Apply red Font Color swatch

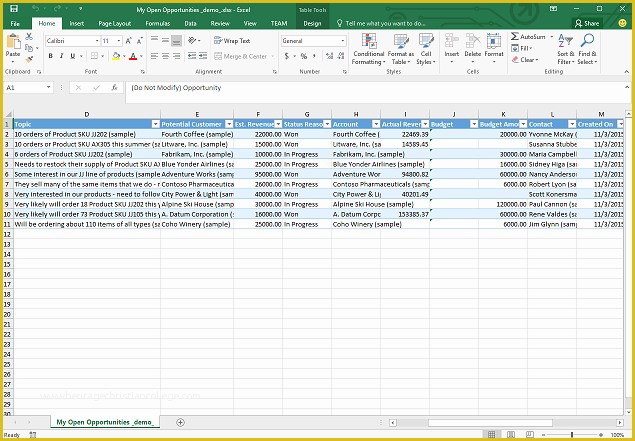[x=133, y=56]
